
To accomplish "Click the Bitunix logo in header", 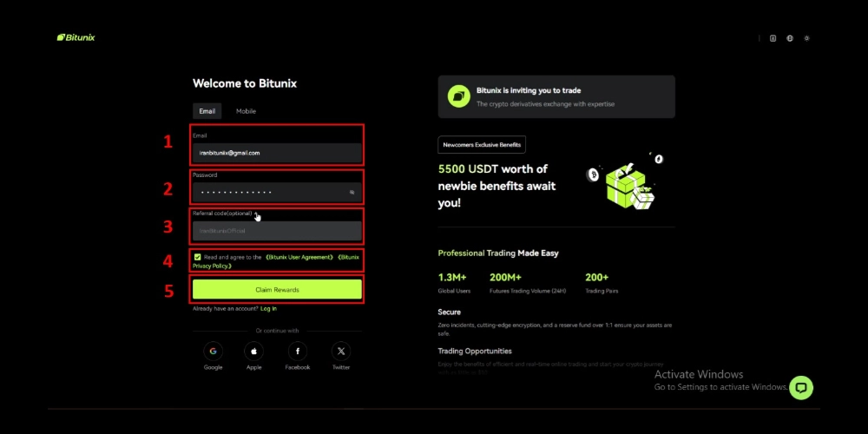I will coord(76,37).
